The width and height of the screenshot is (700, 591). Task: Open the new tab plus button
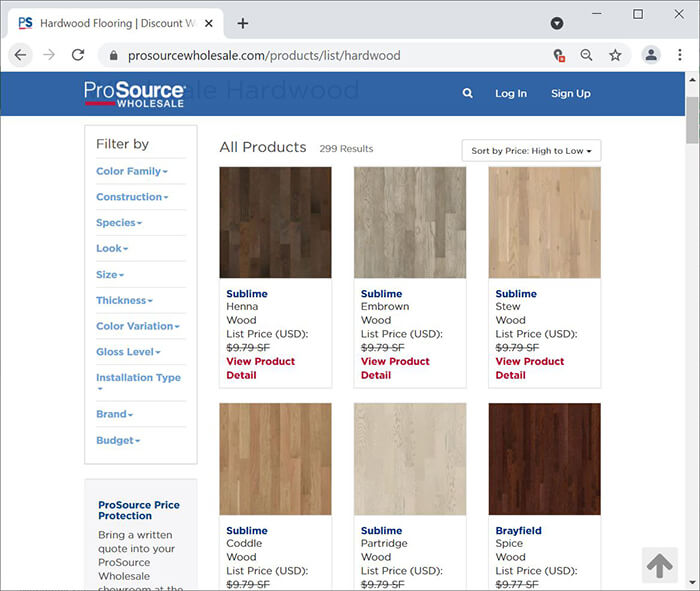pos(242,23)
